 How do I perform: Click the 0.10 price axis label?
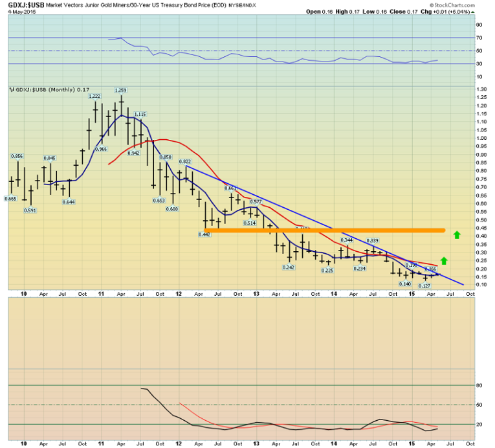pos(482,285)
